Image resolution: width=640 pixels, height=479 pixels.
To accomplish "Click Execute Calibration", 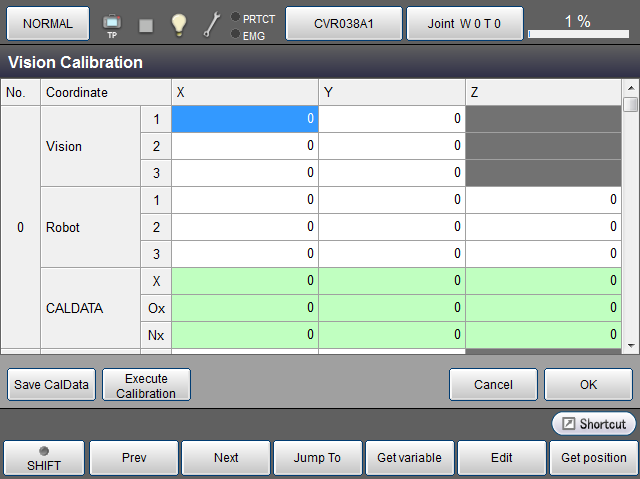I will pos(146,385).
